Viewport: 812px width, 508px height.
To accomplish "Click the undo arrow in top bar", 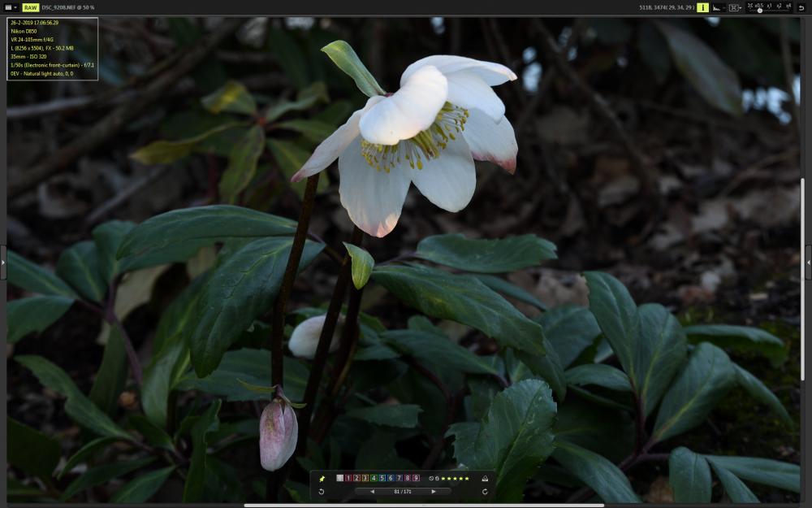I will click(x=801, y=8).
